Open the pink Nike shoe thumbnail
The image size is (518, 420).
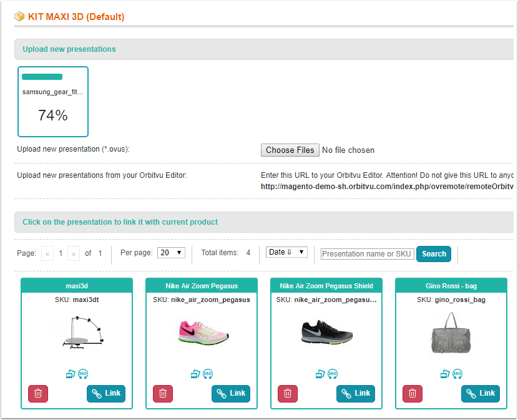tap(203, 333)
